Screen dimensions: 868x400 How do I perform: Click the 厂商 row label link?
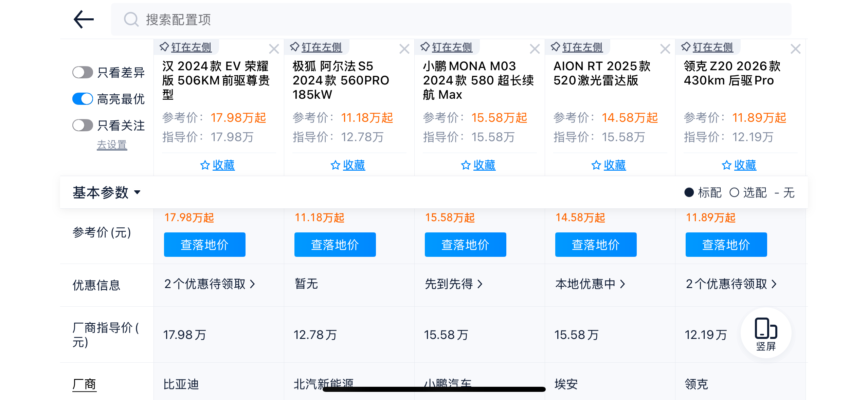(84, 384)
